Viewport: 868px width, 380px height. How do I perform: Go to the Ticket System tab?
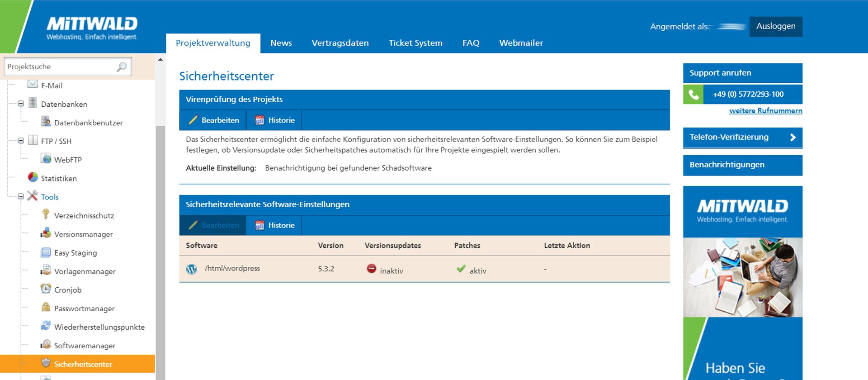(415, 43)
